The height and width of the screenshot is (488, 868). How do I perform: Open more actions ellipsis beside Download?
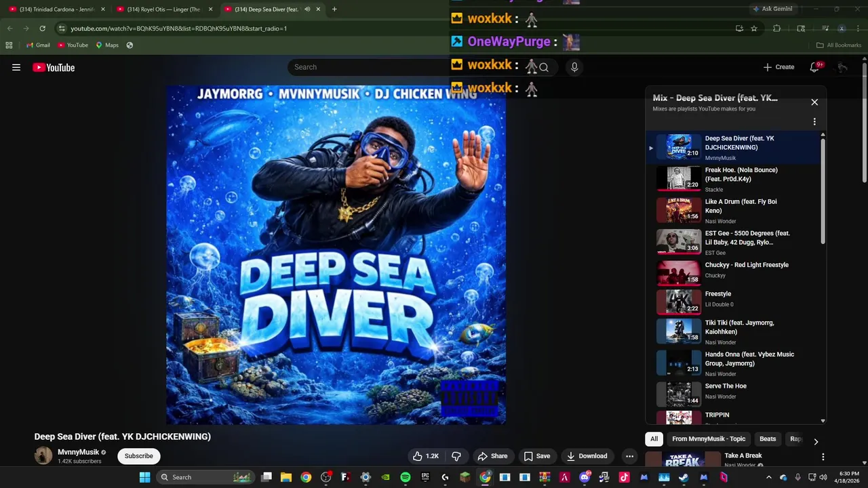point(629,456)
